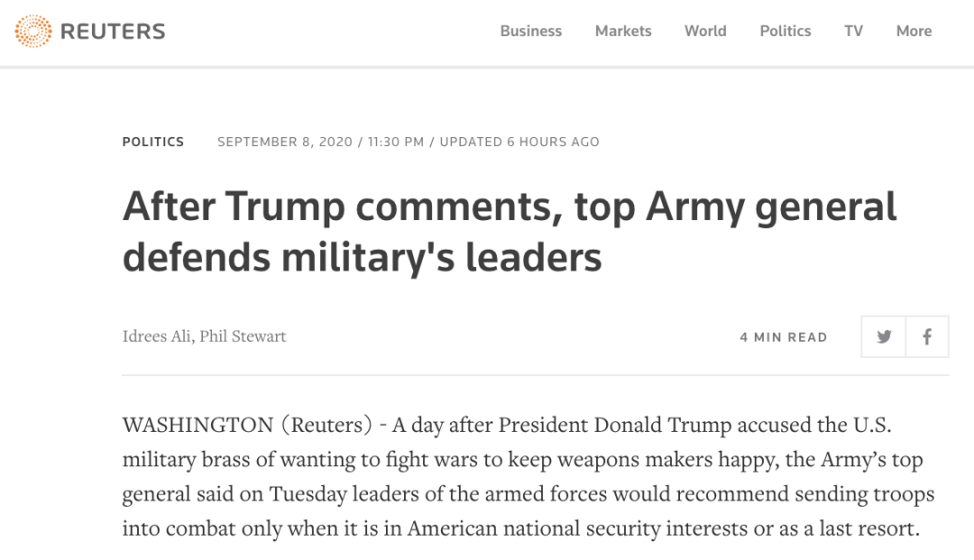Open the TV section
Viewport: 974px width, 560px height.
853,31
